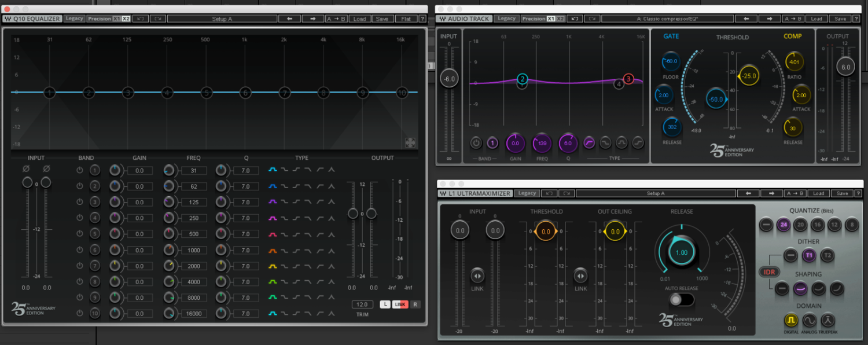The image size is (868, 345).
Task: Link the L1 Ultramaximizer input faders
Action: click(x=478, y=276)
